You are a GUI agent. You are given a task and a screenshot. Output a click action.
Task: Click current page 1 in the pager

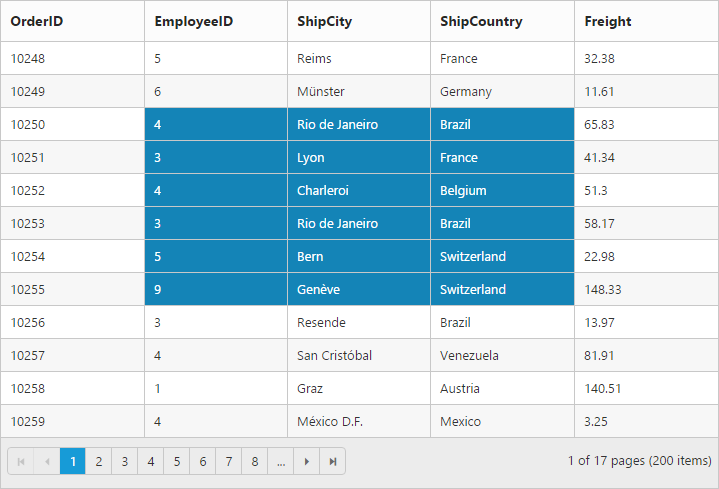(x=73, y=461)
